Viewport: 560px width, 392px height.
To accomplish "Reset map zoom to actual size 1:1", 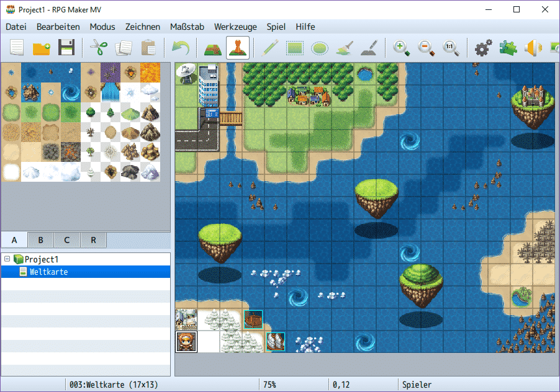I will (451, 47).
